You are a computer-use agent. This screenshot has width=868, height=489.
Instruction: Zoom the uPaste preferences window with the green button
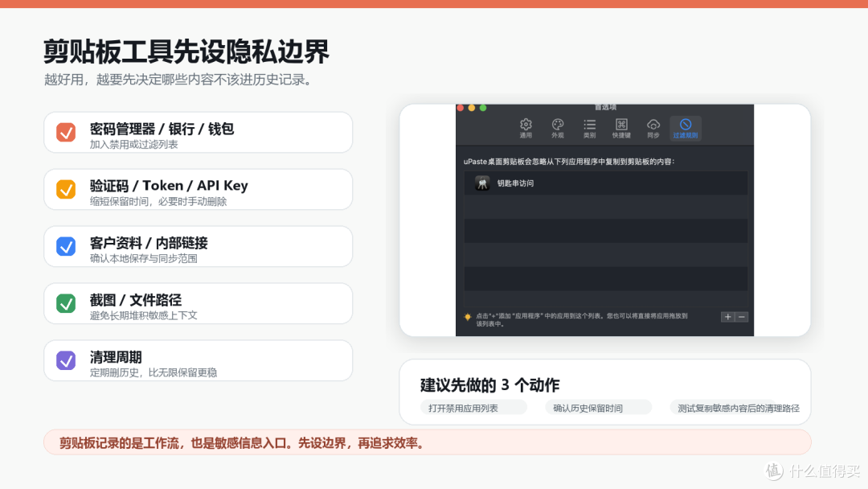[x=483, y=108]
